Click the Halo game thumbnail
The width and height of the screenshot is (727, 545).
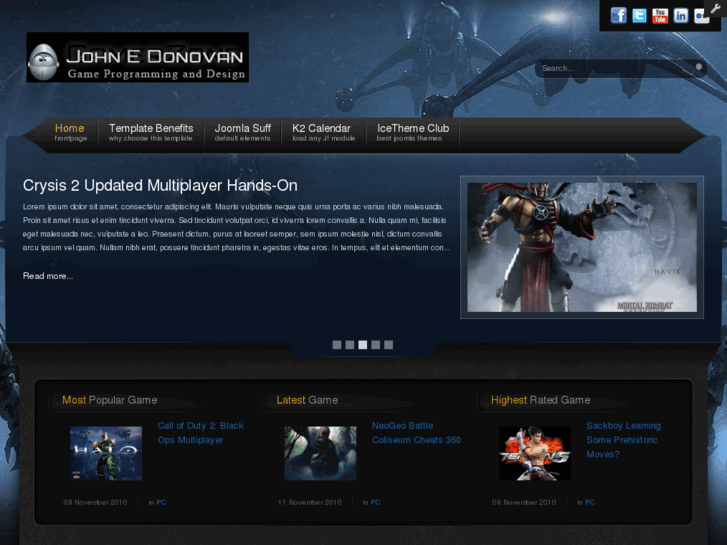tap(106, 453)
